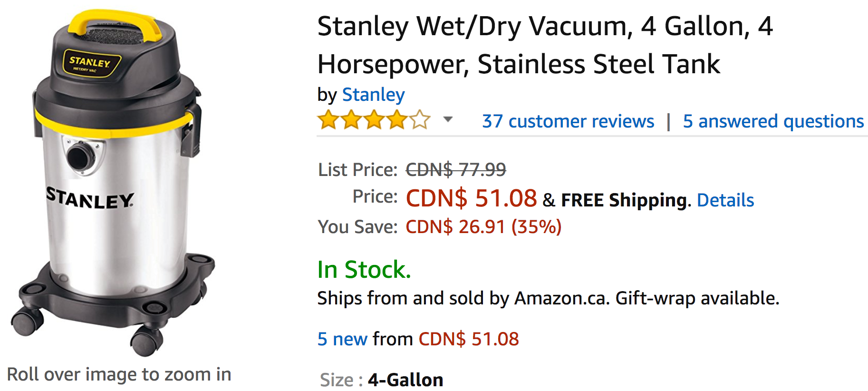The image size is (868, 391).
Task: Click the Stanley brand link
Action: point(373,95)
